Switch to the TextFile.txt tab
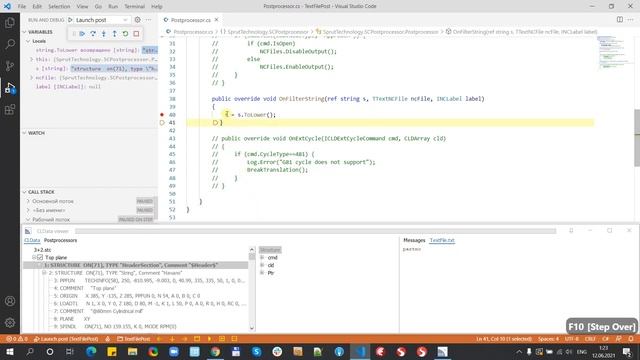This screenshot has width=640, height=360. [x=442, y=240]
